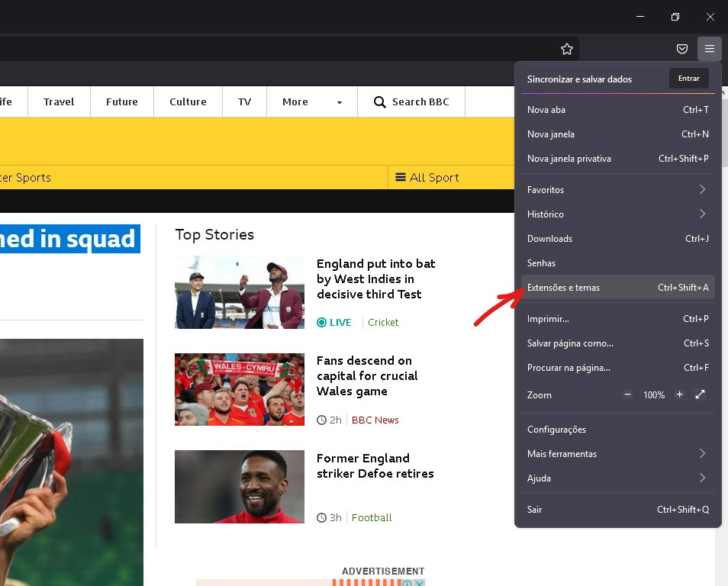
Task: Open the Travel nav link
Action: (59, 101)
